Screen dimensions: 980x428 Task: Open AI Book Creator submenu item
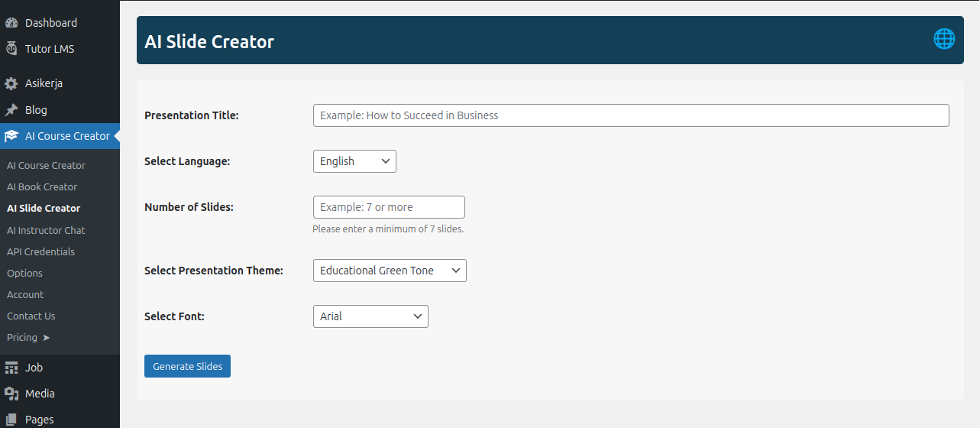click(42, 186)
